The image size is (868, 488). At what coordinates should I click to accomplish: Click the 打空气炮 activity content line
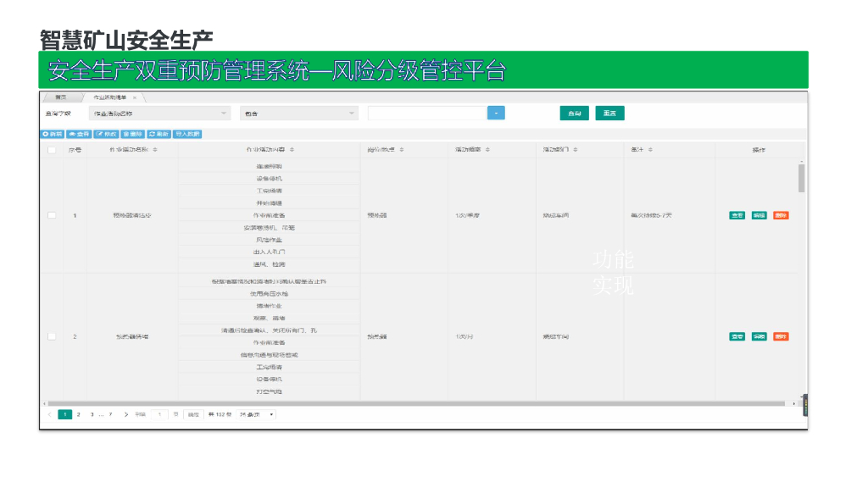pyautogui.click(x=269, y=391)
